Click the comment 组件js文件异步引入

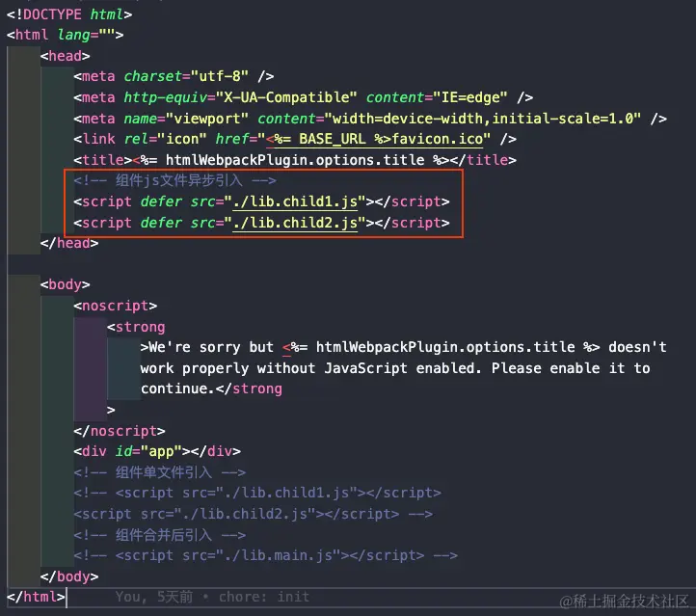(174, 180)
